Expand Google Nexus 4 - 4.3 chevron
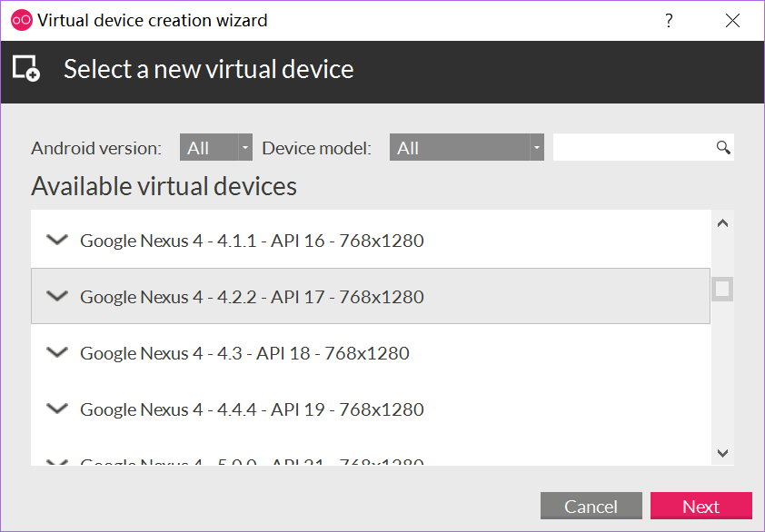 57,352
